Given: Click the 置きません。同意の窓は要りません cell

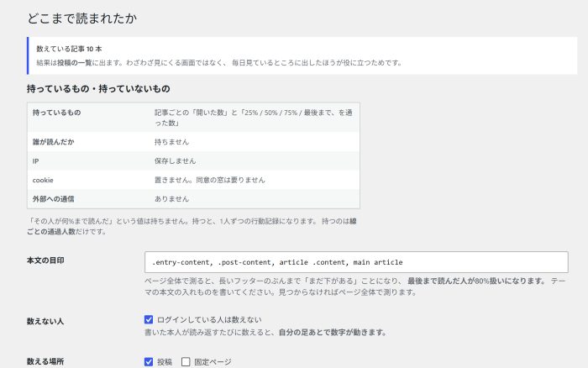Looking at the screenshot, I should [x=210, y=180].
